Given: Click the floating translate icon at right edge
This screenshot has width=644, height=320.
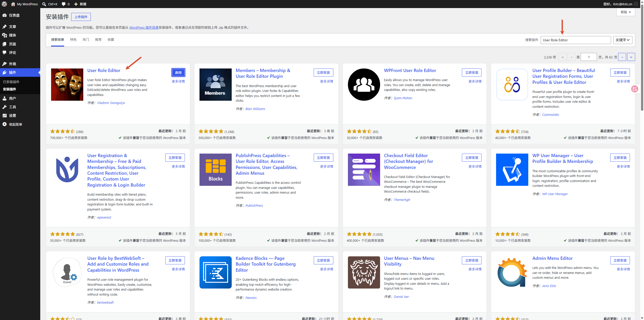Looking at the screenshot, I should (635, 89).
